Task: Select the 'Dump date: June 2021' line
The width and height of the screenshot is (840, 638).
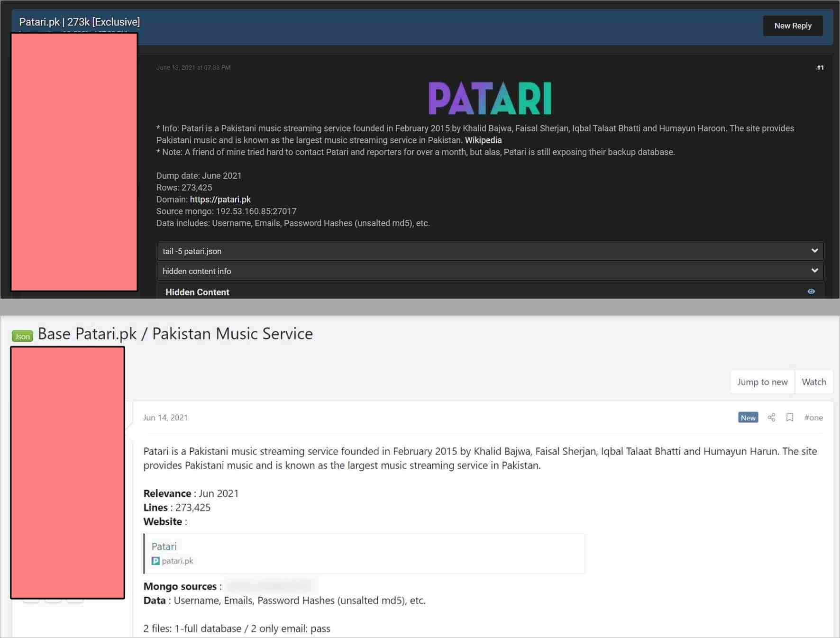Action: [199, 176]
